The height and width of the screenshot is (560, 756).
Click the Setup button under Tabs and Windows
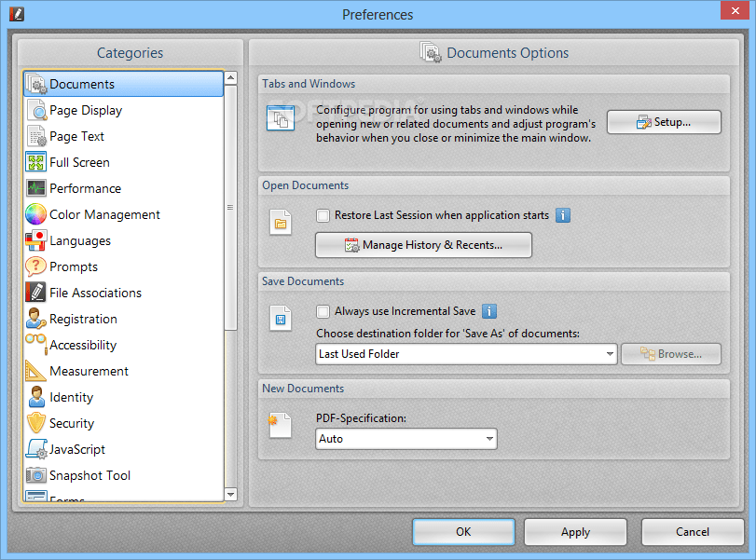coord(663,122)
